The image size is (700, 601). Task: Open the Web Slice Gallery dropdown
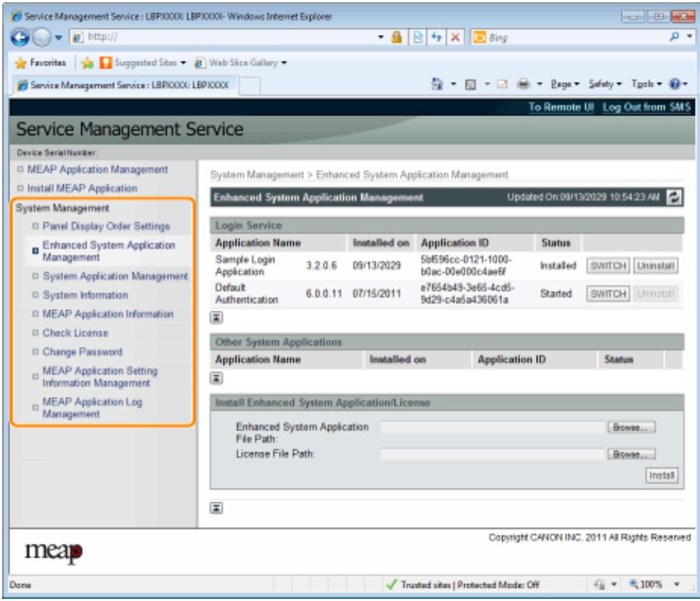coord(240,63)
